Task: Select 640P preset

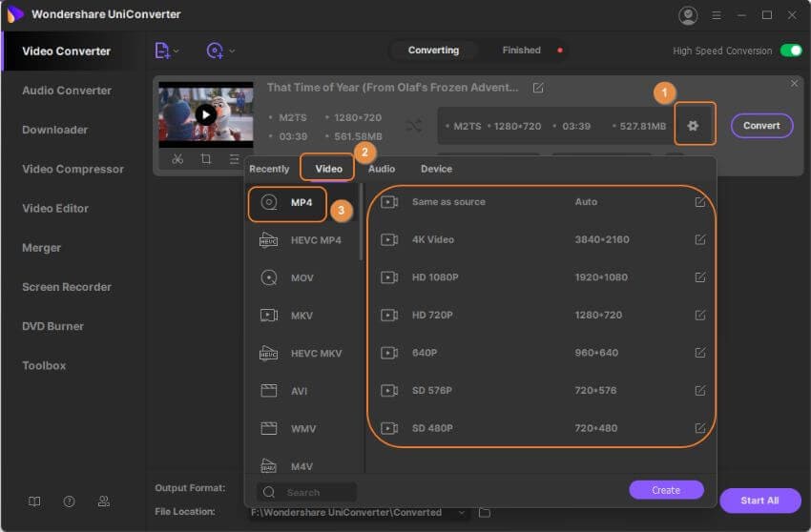Action: [x=542, y=353]
